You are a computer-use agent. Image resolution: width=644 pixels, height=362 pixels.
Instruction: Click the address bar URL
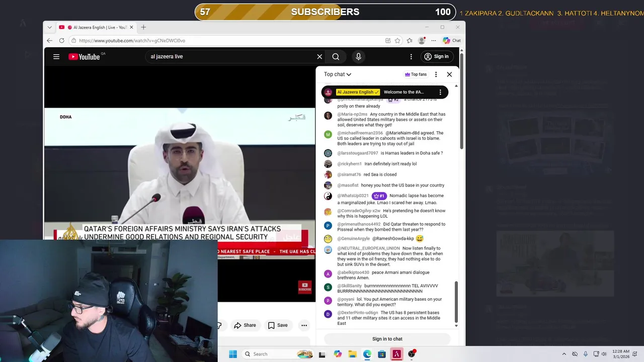pos(132,41)
